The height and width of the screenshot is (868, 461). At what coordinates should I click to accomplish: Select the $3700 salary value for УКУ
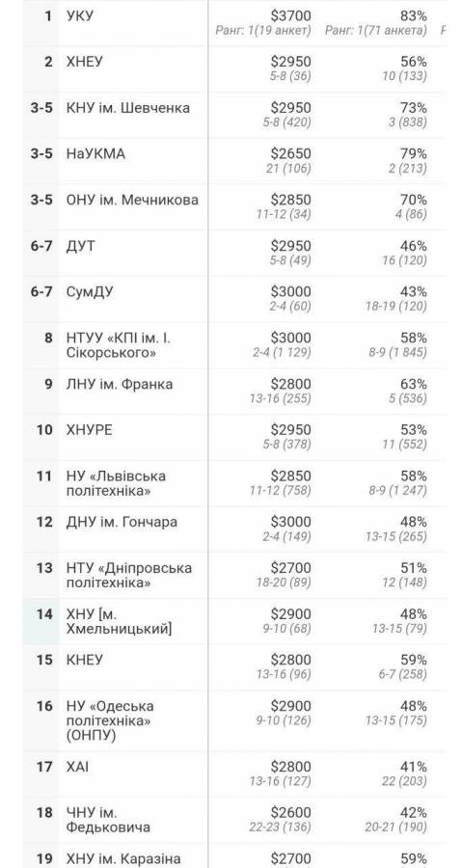click(x=291, y=16)
